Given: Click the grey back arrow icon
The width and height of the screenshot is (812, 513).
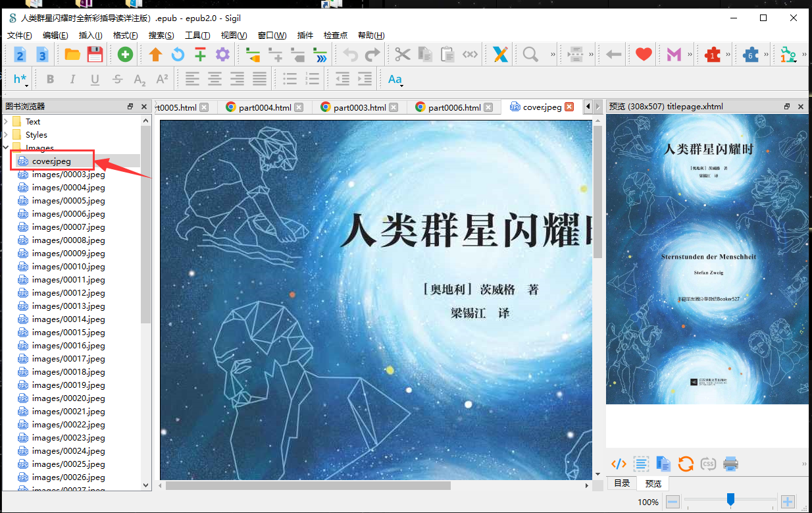Looking at the screenshot, I should (x=613, y=55).
